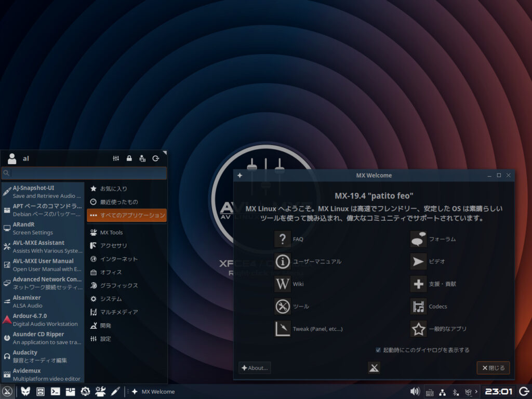Click the lock-screen icon in the menu
Image resolution: width=532 pixels, height=399 pixels.
tap(129, 158)
